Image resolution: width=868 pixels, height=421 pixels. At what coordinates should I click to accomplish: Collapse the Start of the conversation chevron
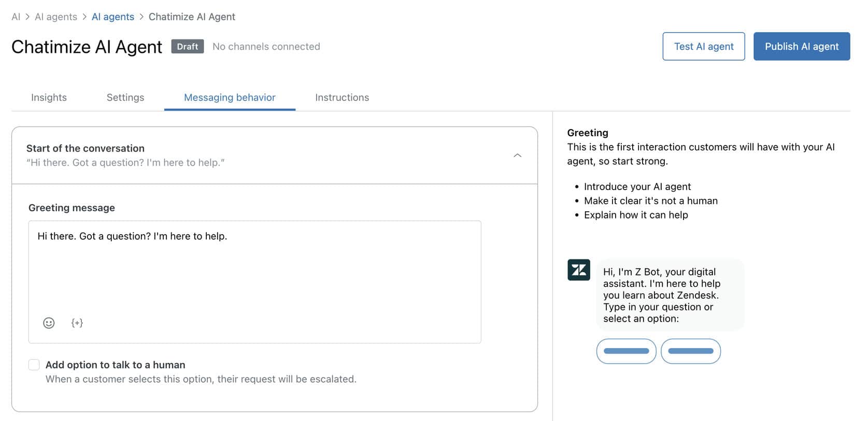click(x=517, y=155)
